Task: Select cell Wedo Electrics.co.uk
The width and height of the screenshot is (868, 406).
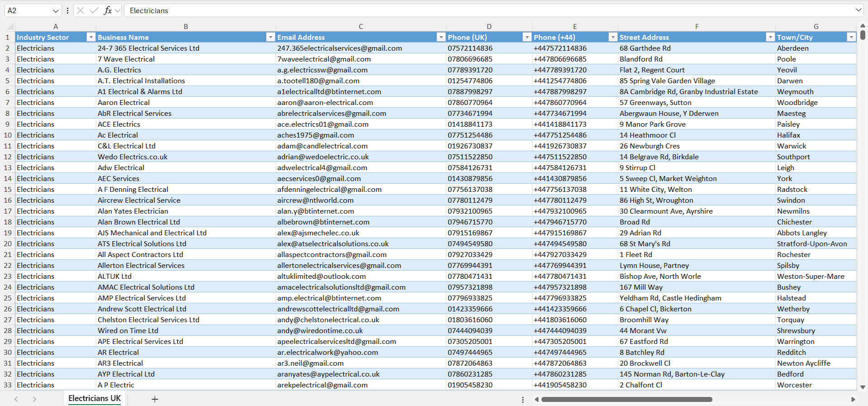Action: (x=186, y=157)
